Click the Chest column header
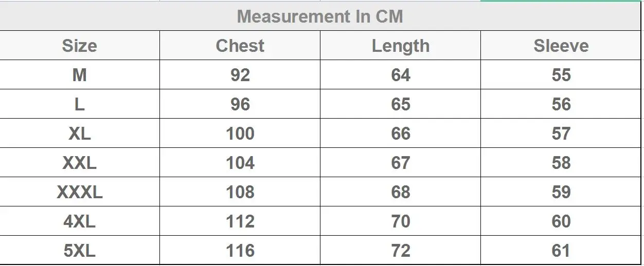The image size is (644, 266). point(240,46)
